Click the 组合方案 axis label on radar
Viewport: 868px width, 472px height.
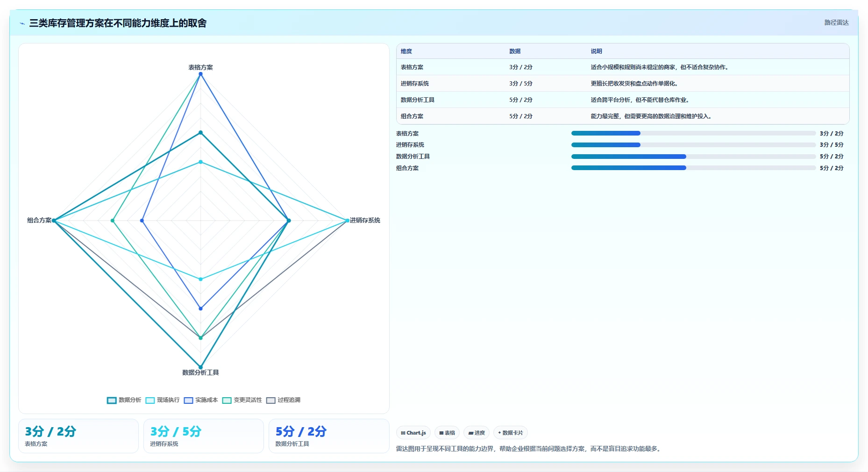[39, 220]
